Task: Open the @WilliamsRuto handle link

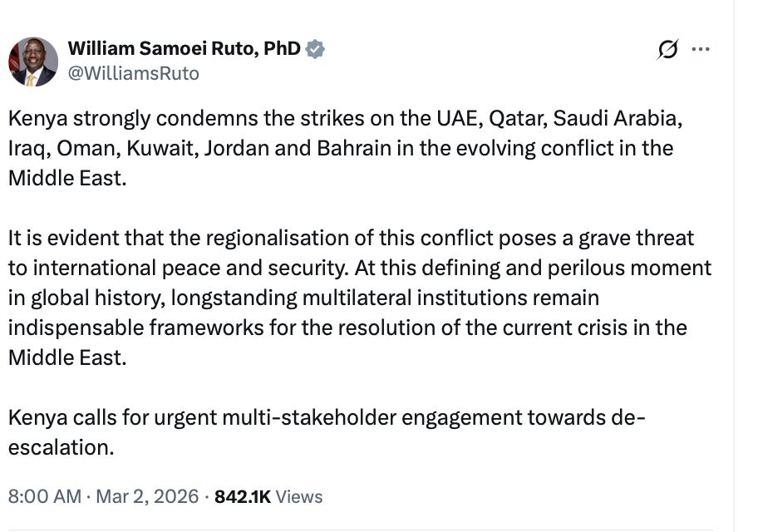Action: (x=133, y=73)
